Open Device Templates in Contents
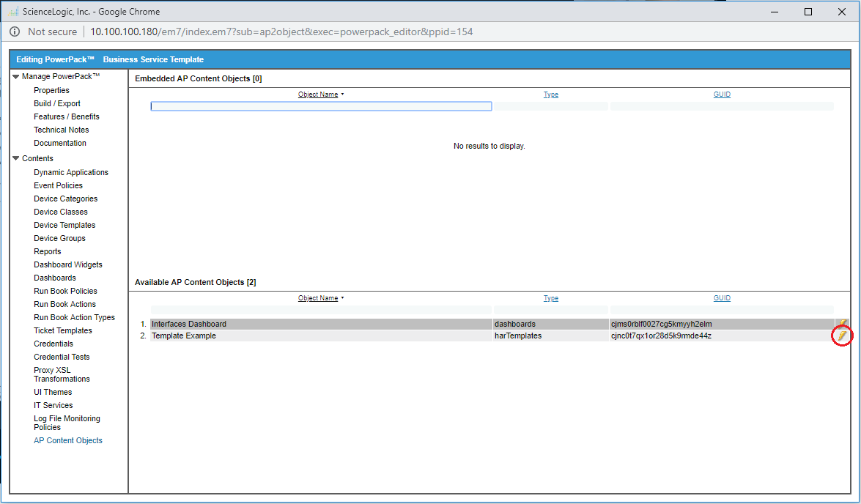The image size is (861, 504). pos(64,225)
